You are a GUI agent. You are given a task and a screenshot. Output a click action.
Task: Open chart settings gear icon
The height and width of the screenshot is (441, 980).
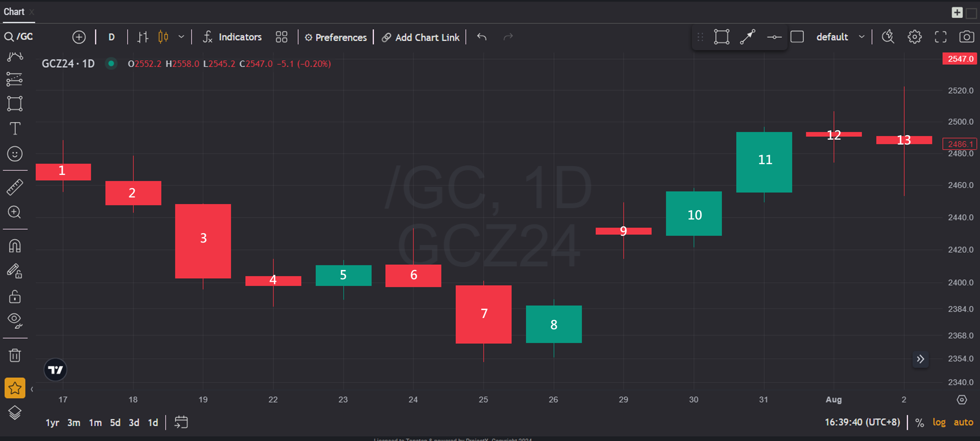[x=914, y=37]
